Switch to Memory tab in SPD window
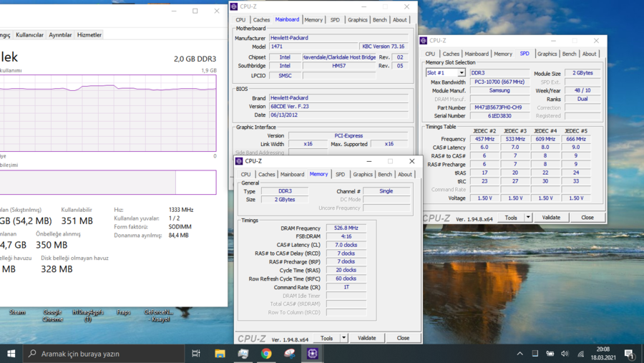Image resolution: width=644 pixels, height=363 pixels. click(x=503, y=54)
